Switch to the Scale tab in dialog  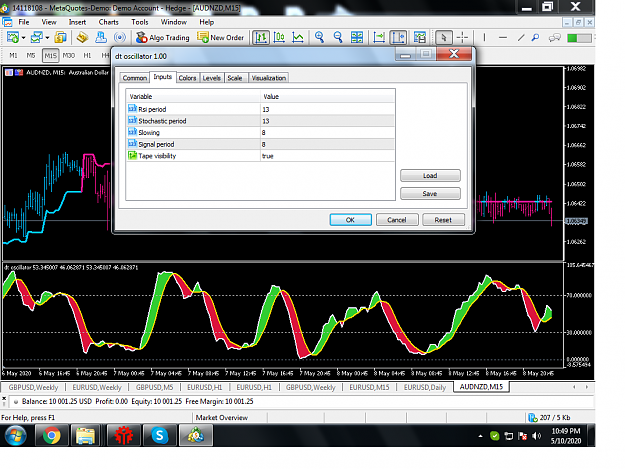[x=235, y=78]
